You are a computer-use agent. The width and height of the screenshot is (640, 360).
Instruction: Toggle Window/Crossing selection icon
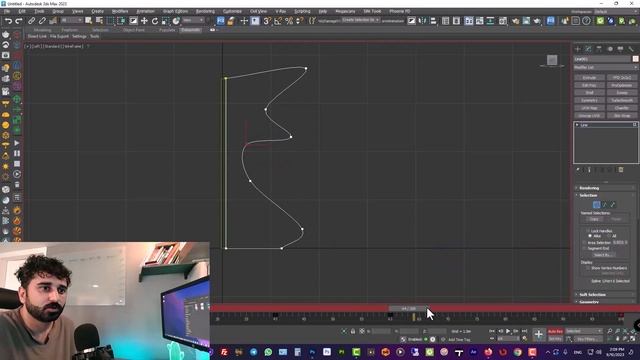click(x=121, y=21)
